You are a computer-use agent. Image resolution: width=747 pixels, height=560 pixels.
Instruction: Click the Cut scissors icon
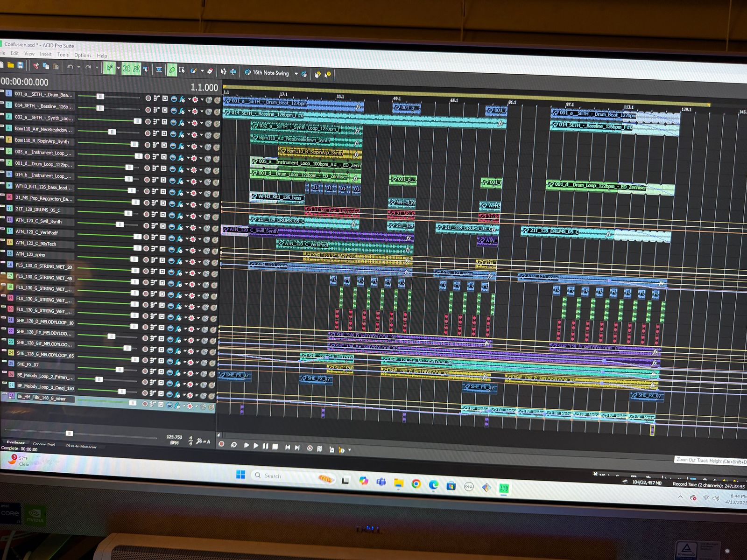[36, 66]
